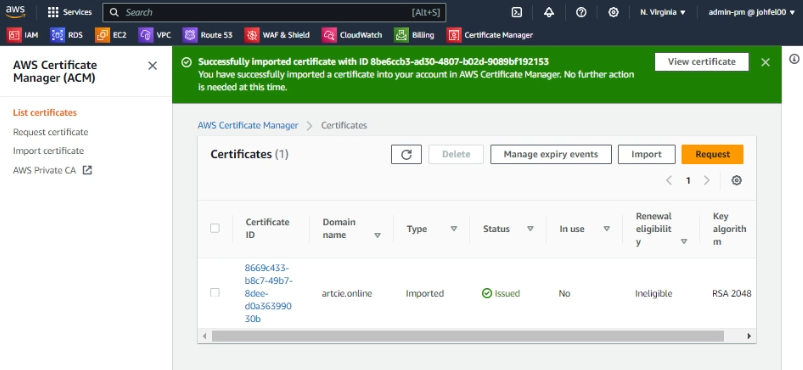
Task: Go to previous page of certificates
Action: [x=669, y=180]
